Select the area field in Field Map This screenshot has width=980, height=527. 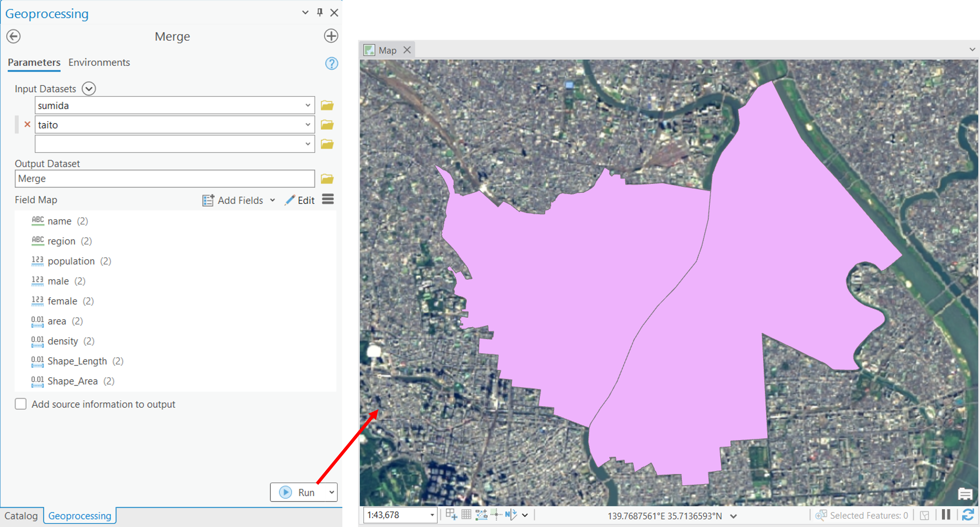point(57,321)
